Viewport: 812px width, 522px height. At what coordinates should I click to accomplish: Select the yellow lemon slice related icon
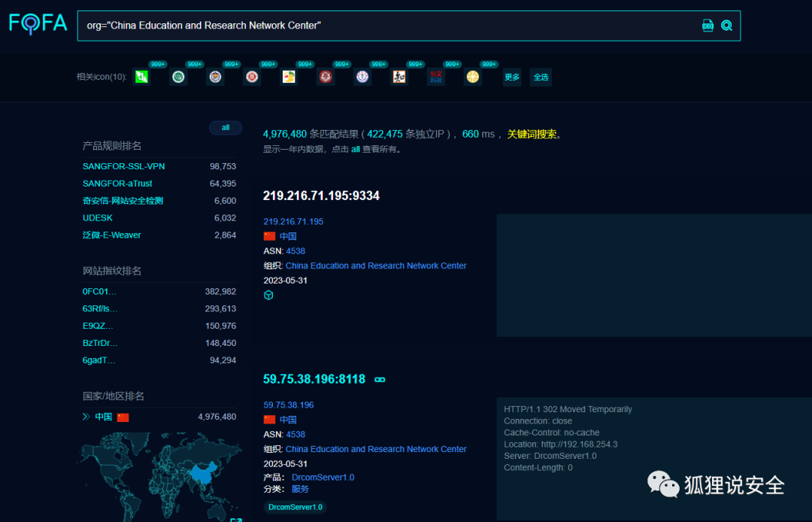tap(472, 77)
